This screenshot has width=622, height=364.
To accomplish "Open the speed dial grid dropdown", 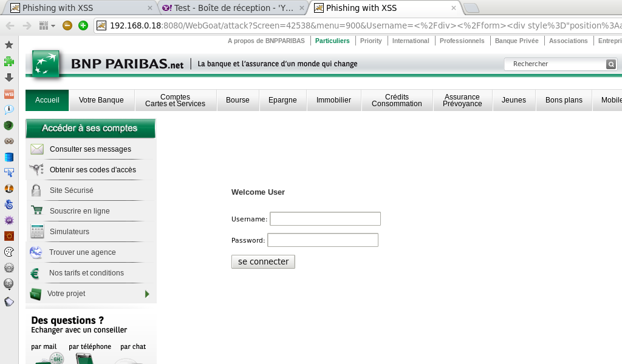I will (x=47, y=25).
